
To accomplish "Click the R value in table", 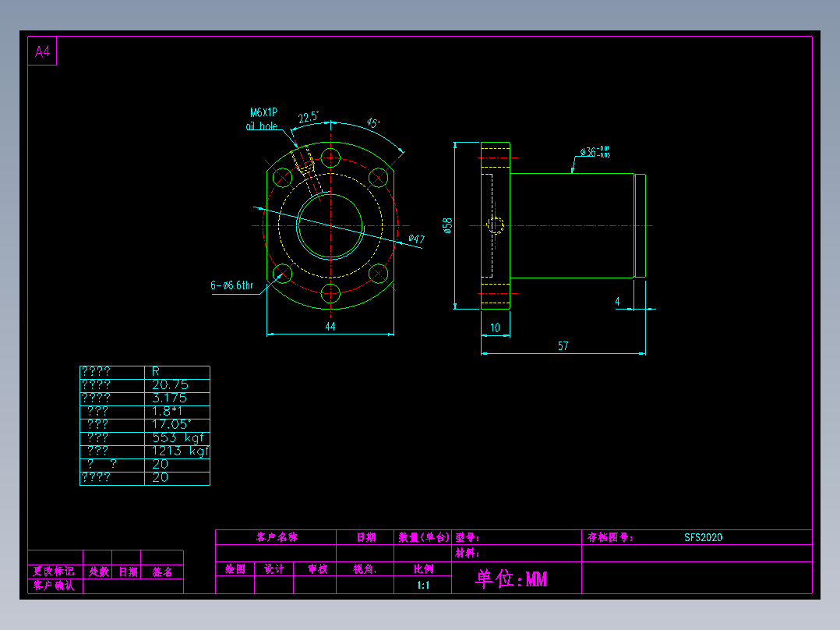I will (156, 371).
